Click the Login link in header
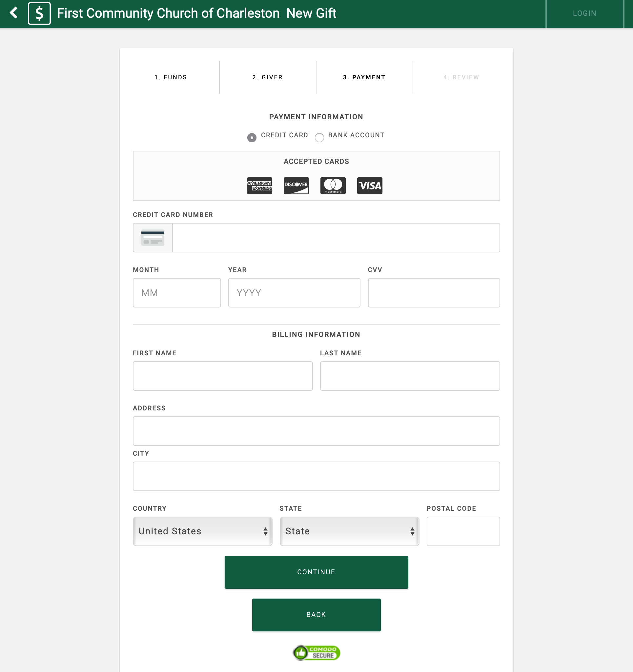The image size is (633, 672). pyautogui.click(x=584, y=13)
